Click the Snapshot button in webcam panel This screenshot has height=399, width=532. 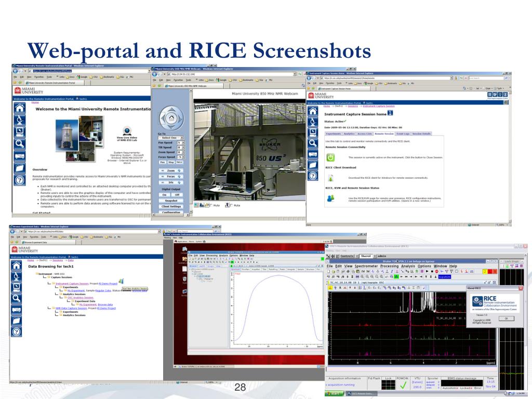pyautogui.click(x=171, y=201)
